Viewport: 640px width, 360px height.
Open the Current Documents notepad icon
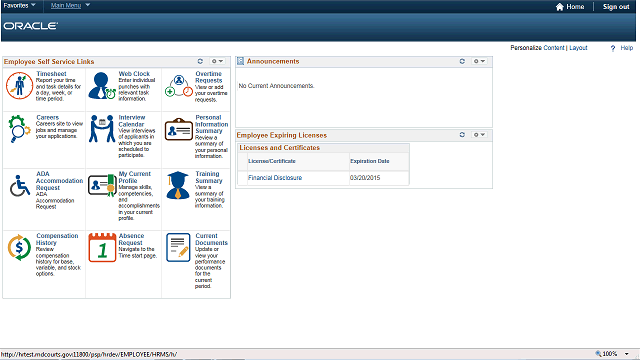[178, 247]
